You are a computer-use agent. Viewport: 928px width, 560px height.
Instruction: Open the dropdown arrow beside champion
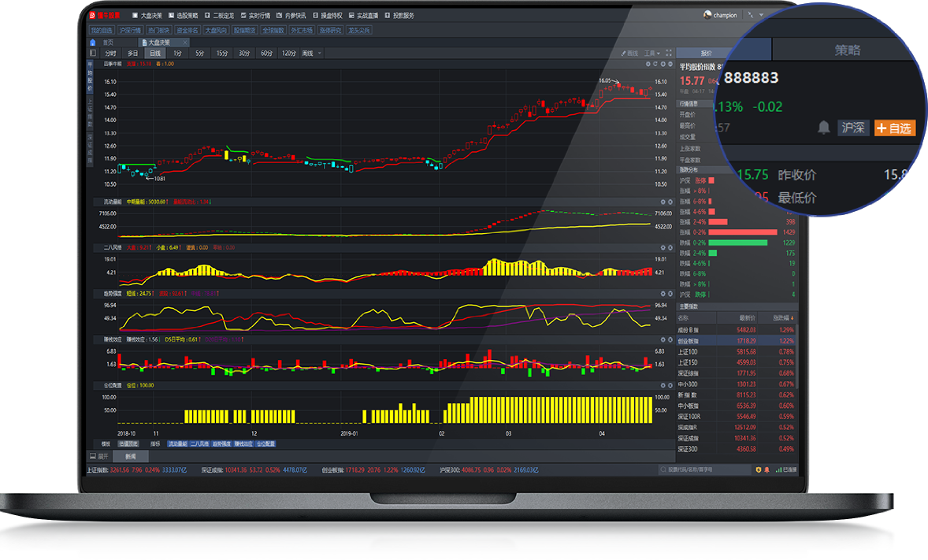coord(761,15)
